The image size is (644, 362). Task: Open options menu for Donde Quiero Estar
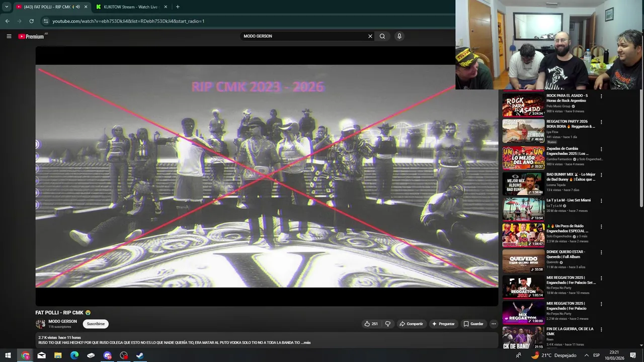pos(601,252)
